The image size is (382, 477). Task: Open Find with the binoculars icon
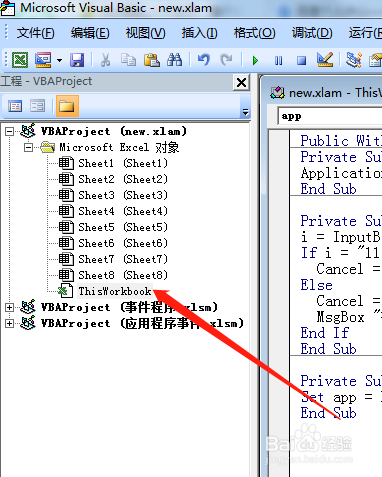[x=175, y=60]
